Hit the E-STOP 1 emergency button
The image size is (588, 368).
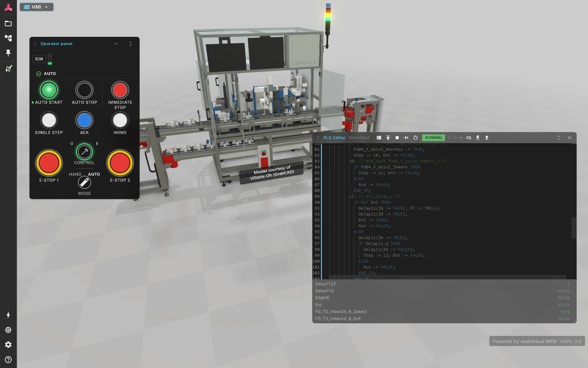tap(49, 163)
